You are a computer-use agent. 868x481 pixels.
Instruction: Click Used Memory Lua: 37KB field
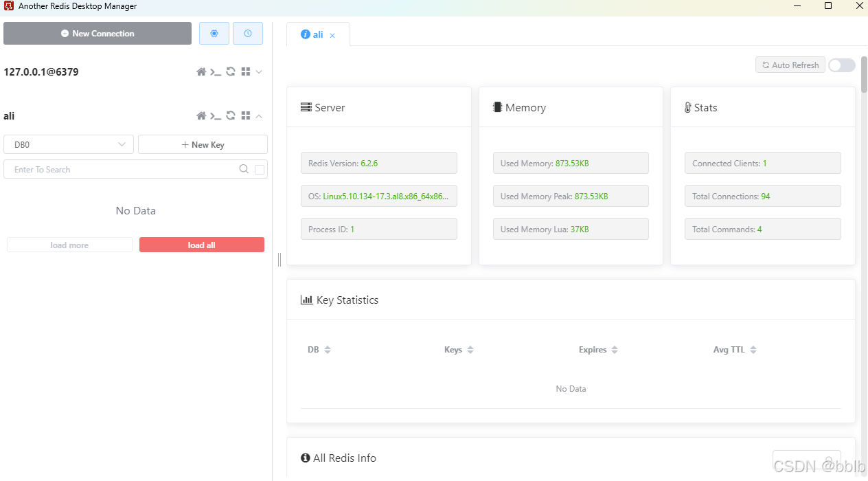[x=571, y=229]
